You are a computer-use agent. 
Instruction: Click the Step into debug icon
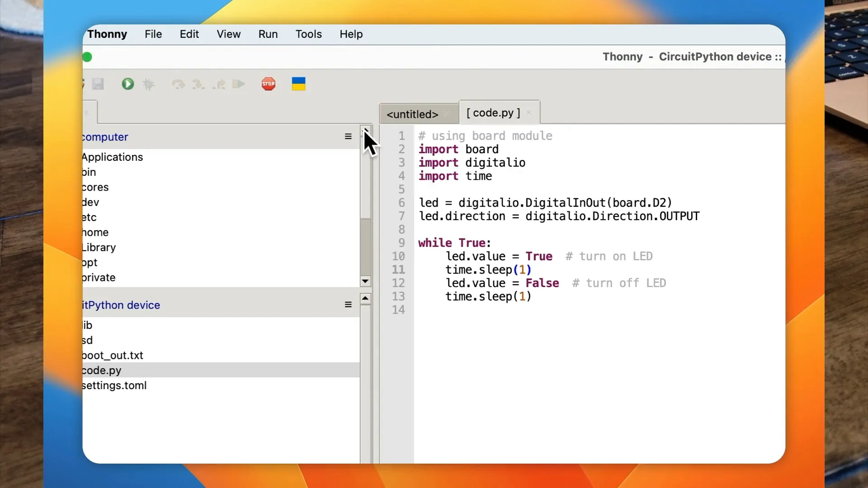pyautogui.click(x=198, y=84)
